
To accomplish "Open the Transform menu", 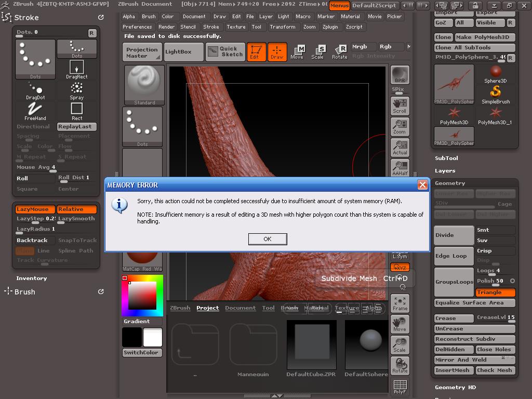I will [282, 27].
